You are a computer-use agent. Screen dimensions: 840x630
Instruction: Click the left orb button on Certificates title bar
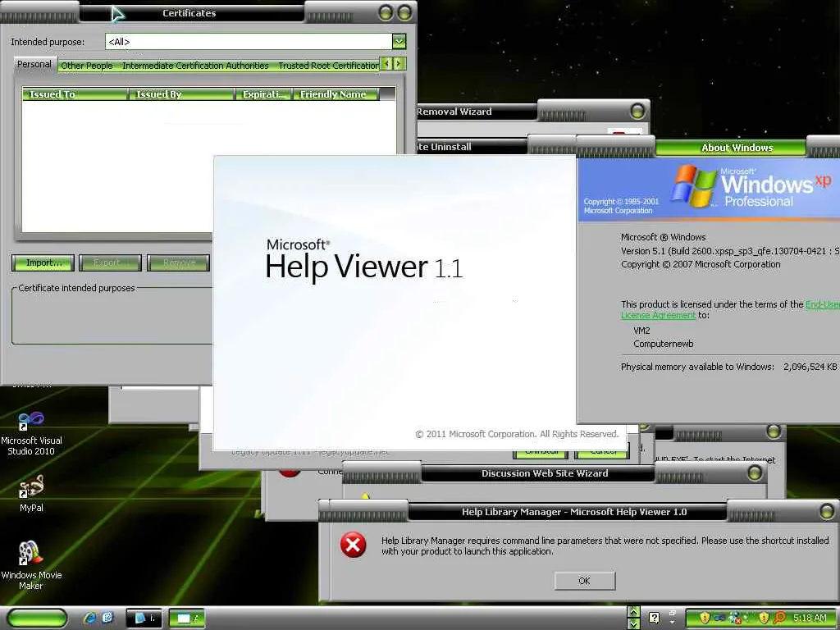pyautogui.click(x=386, y=12)
